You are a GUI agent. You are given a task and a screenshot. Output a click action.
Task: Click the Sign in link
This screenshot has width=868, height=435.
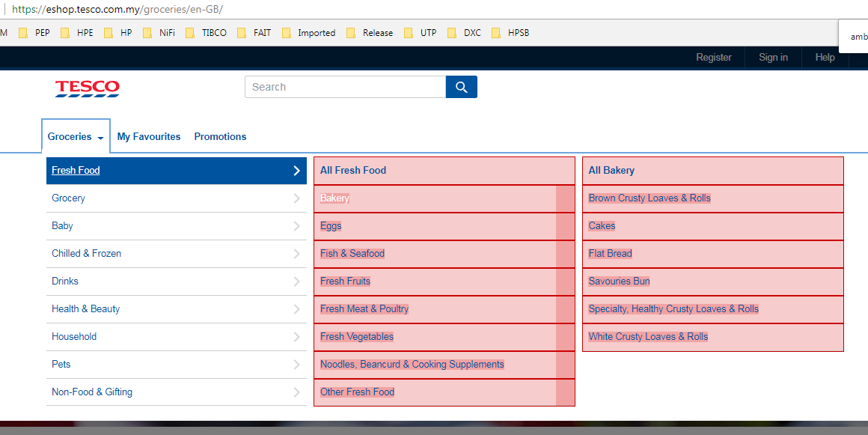(773, 58)
